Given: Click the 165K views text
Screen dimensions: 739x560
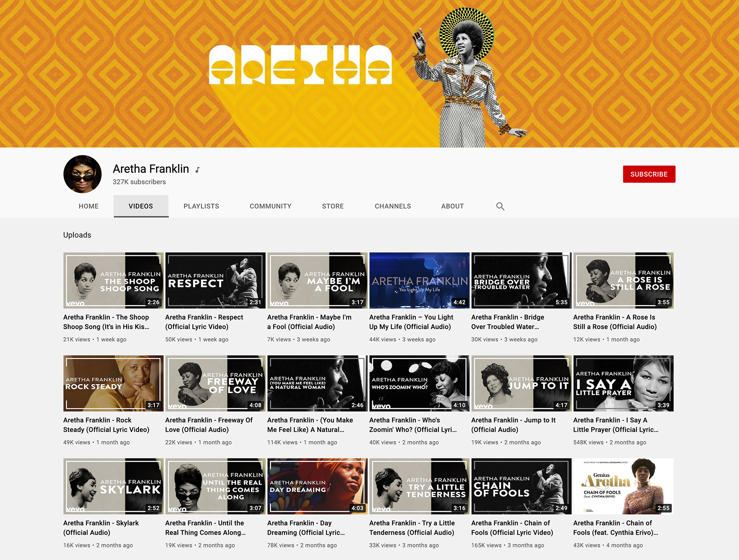Looking at the screenshot, I should tap(486, 545).
